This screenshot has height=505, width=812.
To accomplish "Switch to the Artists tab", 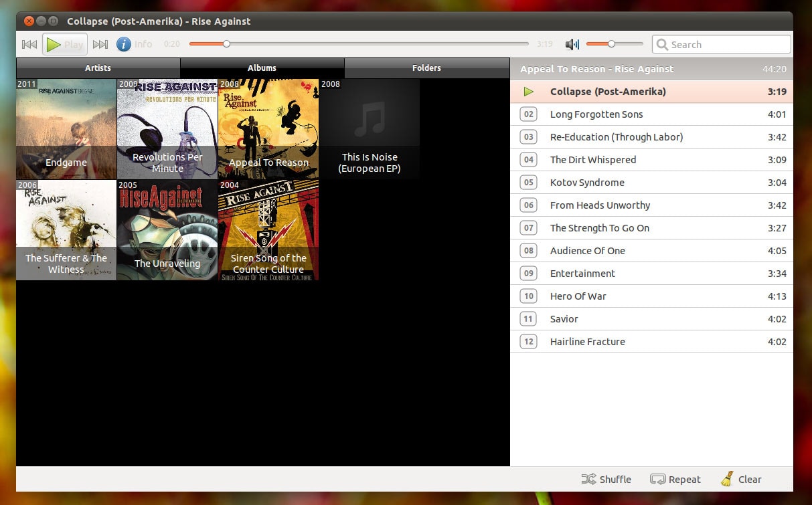I will [x=98, y=68].
